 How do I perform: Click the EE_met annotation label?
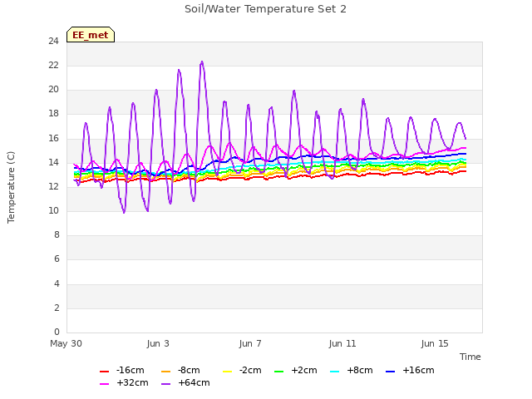tap(91, 35)
